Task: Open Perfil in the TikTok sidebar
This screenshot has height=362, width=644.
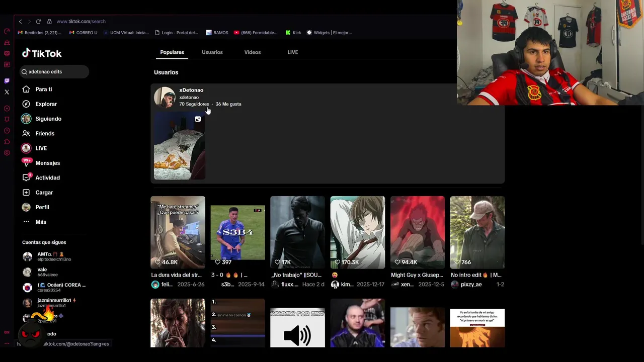Action: tap(42, 207)
